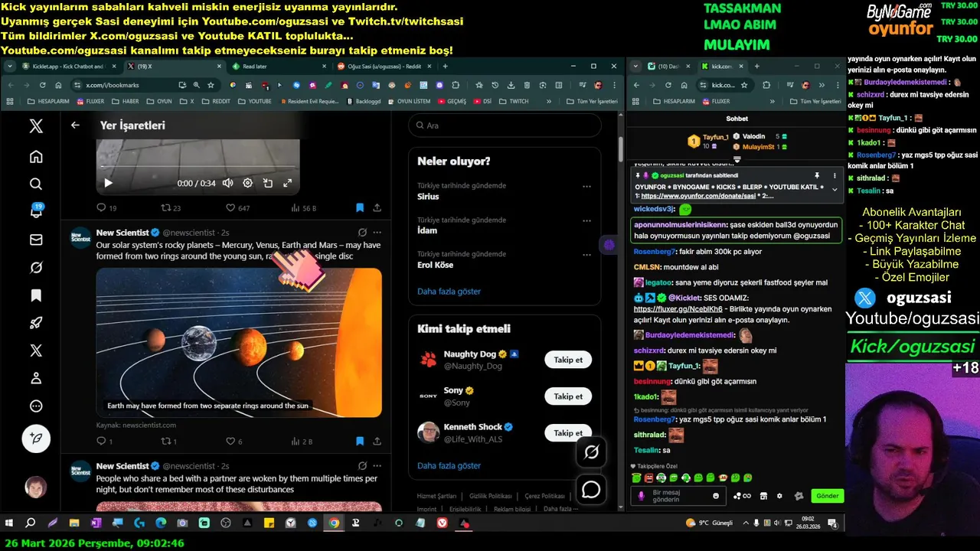The image size is (980, 551).
Task: Open Kick chat settings gear
Action: point(779,496)
